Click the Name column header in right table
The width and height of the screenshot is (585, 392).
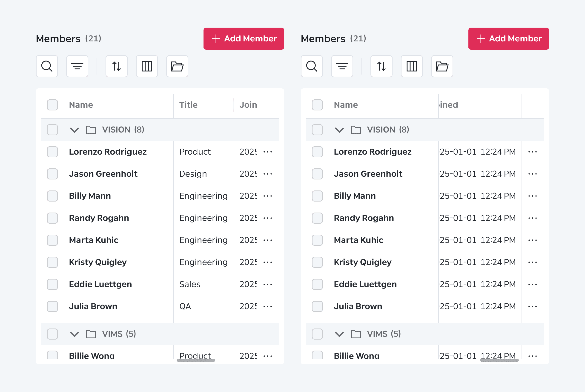point(346,105)
